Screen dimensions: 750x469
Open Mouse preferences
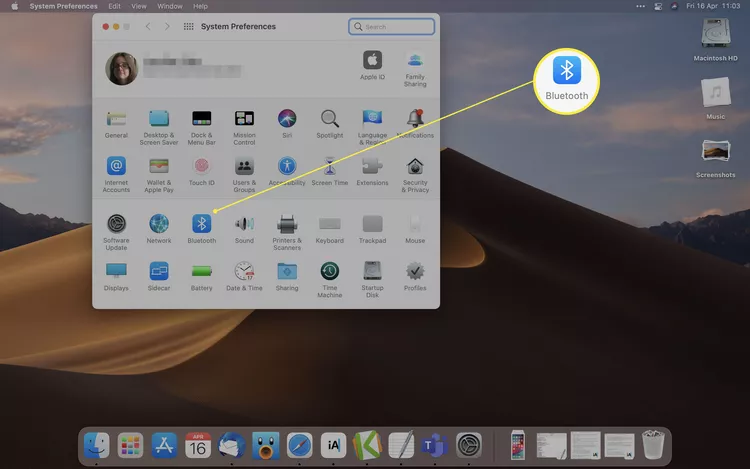point(415,229)
